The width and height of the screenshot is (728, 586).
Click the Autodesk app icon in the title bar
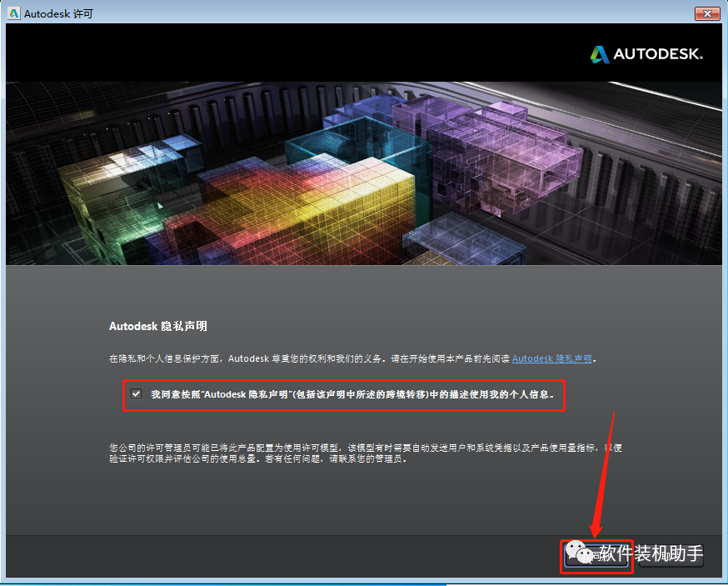coord(14,13)
